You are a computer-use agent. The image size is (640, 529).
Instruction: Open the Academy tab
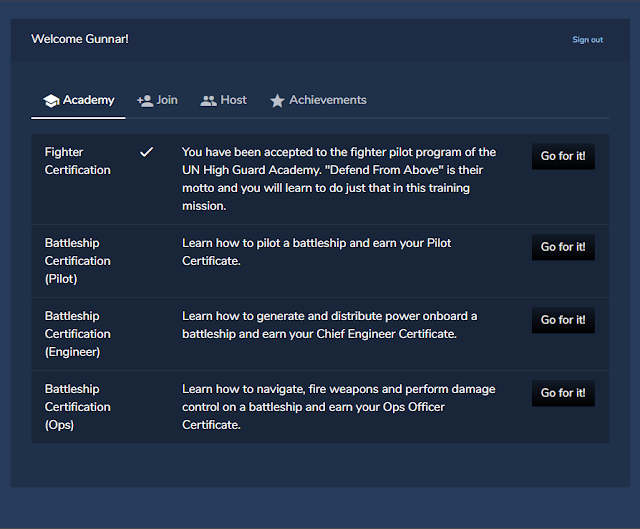[x=78, y=100]
